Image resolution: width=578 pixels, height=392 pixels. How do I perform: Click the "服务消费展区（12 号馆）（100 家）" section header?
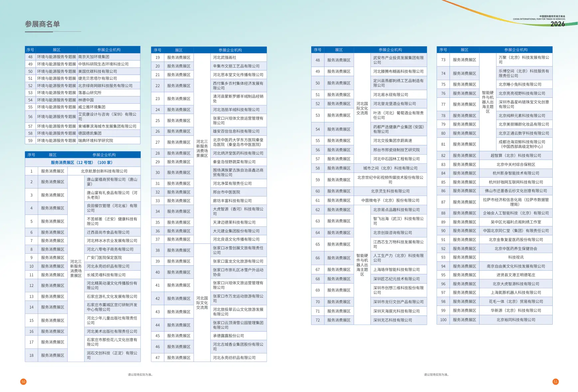tap(82, 163)
